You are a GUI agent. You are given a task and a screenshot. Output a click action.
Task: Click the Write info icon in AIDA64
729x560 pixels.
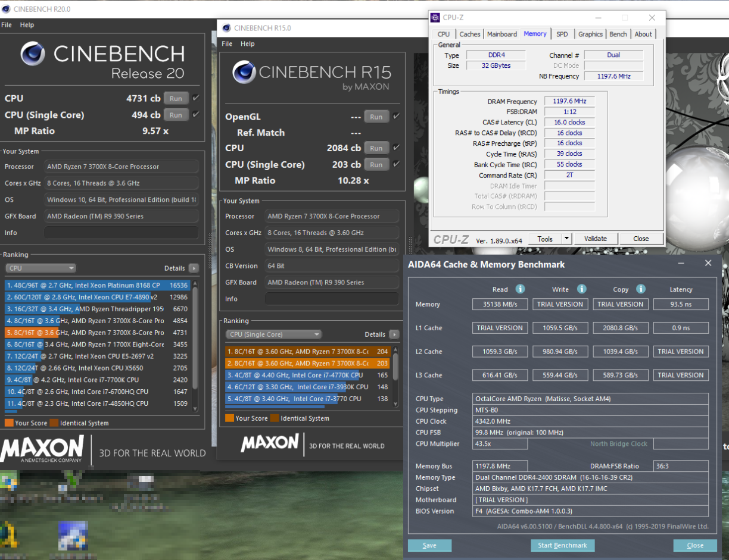click(581, 289)
